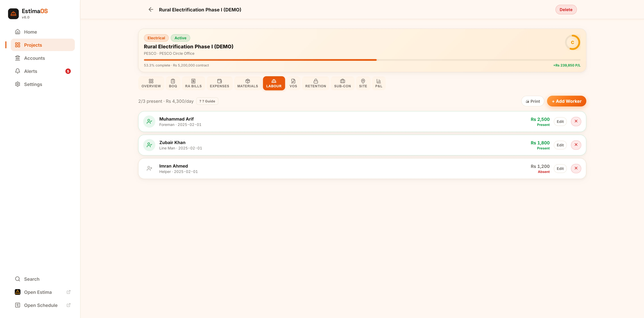Click external-link icon beside Open Schedule
This screenshot has height=318, width=644.
[69, 305]
